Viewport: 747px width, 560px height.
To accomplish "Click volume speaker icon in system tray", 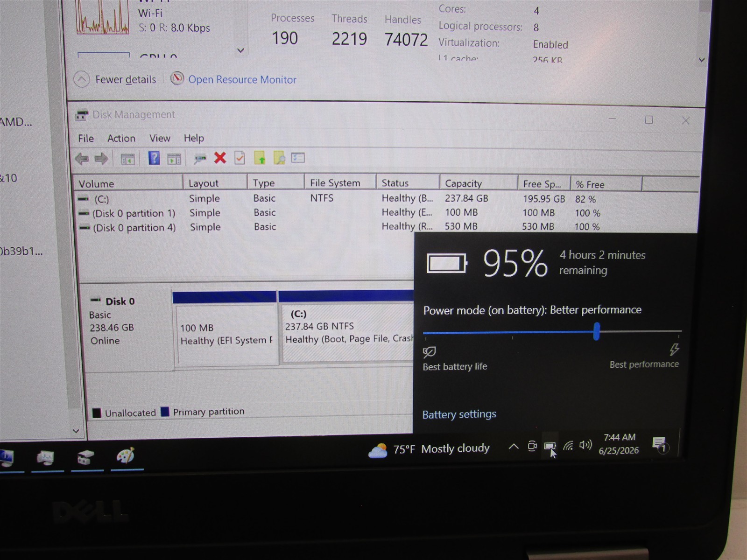I will pyautogui.click(x=585, y=445).
